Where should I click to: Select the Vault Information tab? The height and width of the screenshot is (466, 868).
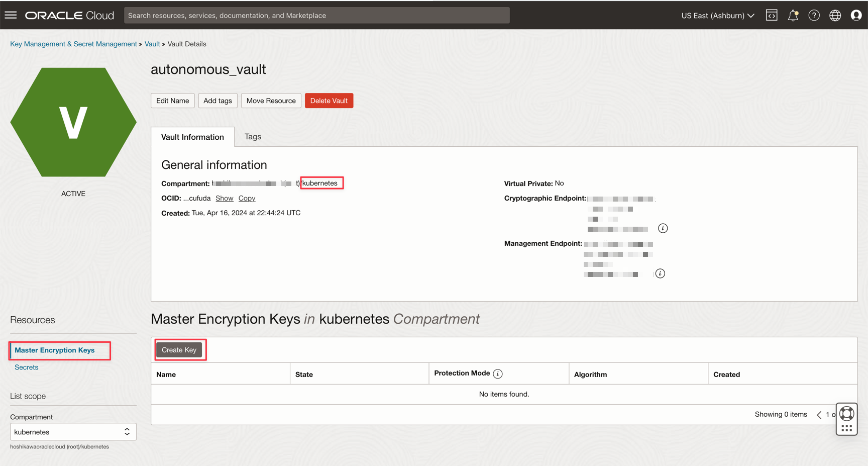pos(193,137)
